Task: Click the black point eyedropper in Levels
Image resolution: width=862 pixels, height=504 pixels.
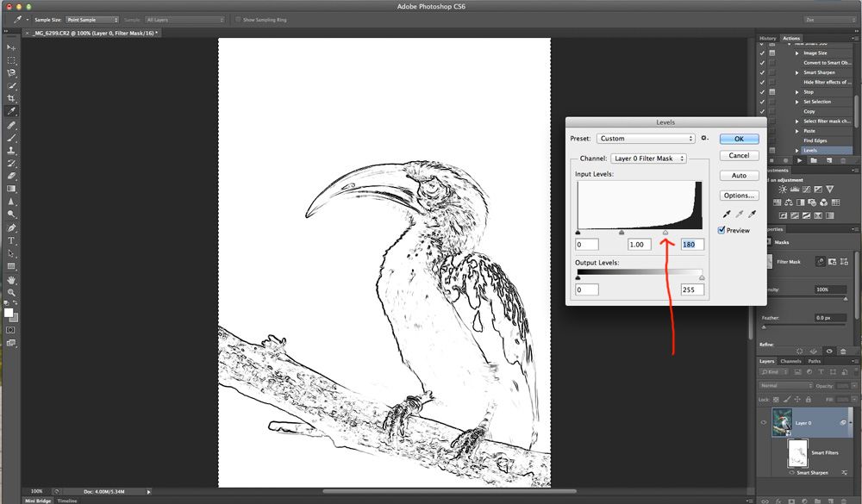Action: [726, 214]
